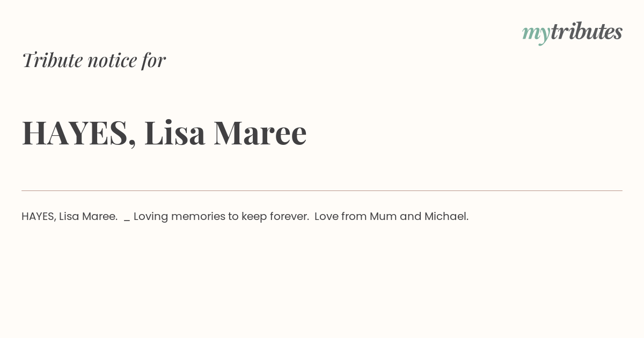
Task: Click the large 'HAYES, Lisa Maree' title
Action: pos(164,133)
